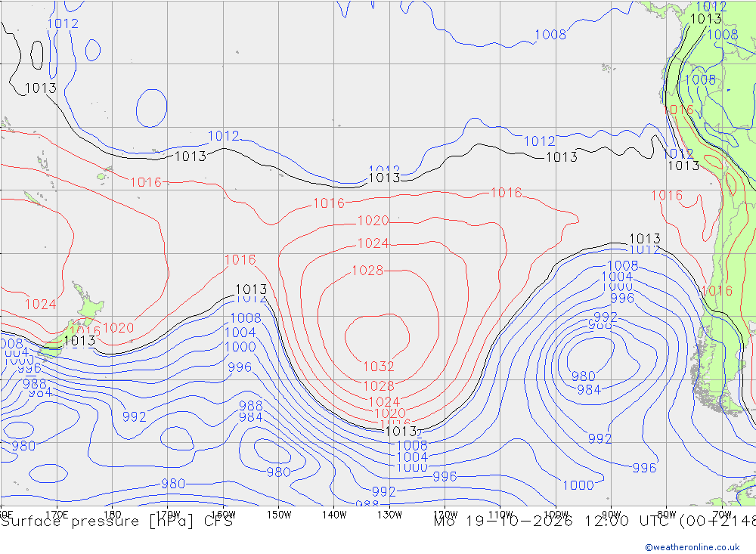Click the 140W longitude axis label
This screenshot has height=554, width=756.
coord(334,515)
